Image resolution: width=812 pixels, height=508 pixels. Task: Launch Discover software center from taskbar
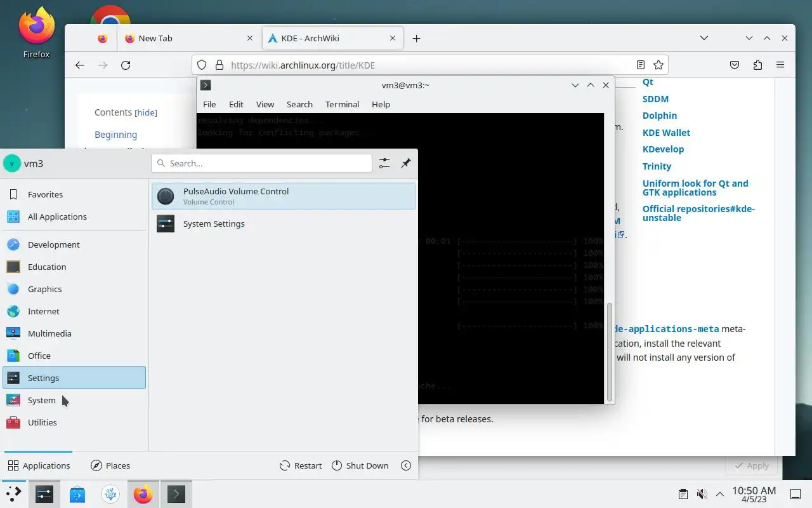pyautogui.click(x=77, y=493)
